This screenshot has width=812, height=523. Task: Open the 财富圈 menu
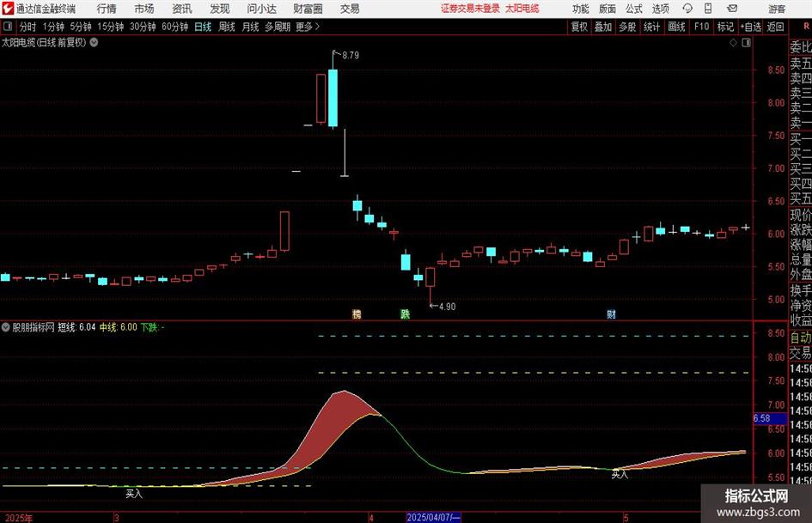308,9
